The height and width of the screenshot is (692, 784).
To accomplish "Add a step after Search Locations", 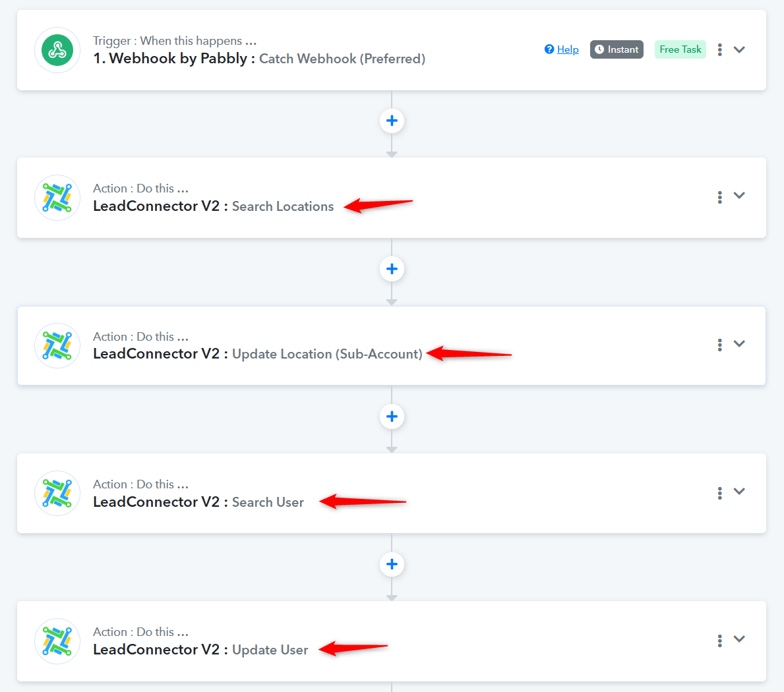I will tap(392, 269).
